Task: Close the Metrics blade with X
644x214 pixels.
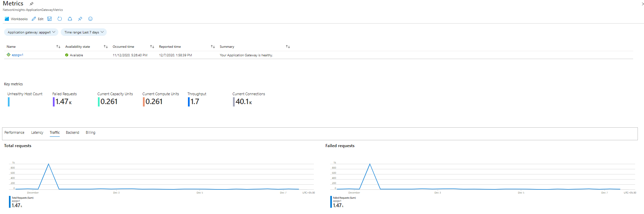Action: 643,4
